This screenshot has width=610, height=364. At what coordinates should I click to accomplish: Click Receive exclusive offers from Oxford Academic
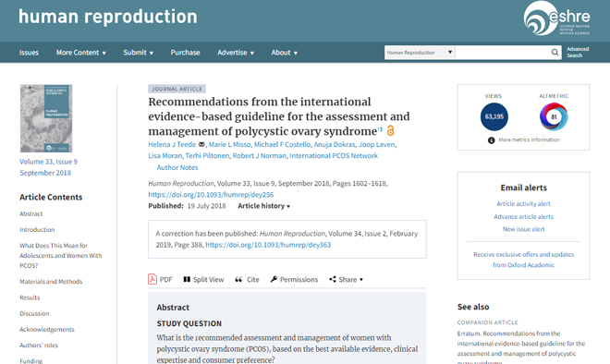[524, 260]
